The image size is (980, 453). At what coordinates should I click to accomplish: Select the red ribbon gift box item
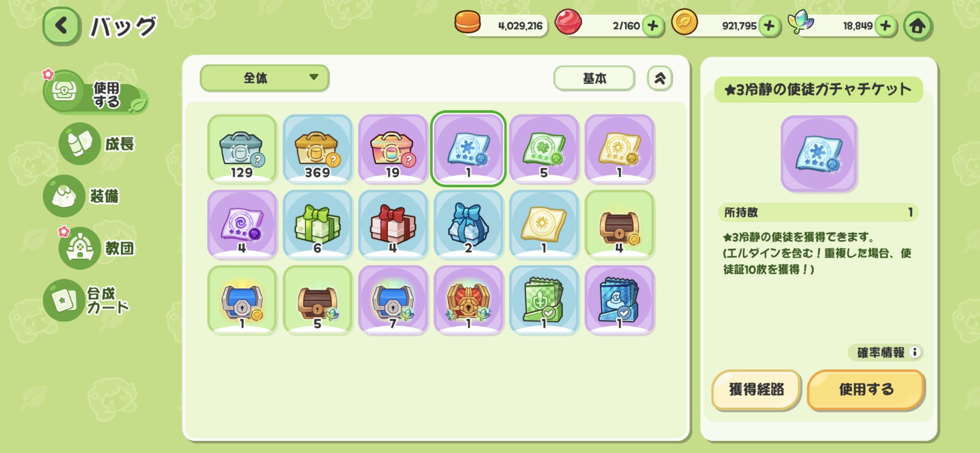(393, 225)
